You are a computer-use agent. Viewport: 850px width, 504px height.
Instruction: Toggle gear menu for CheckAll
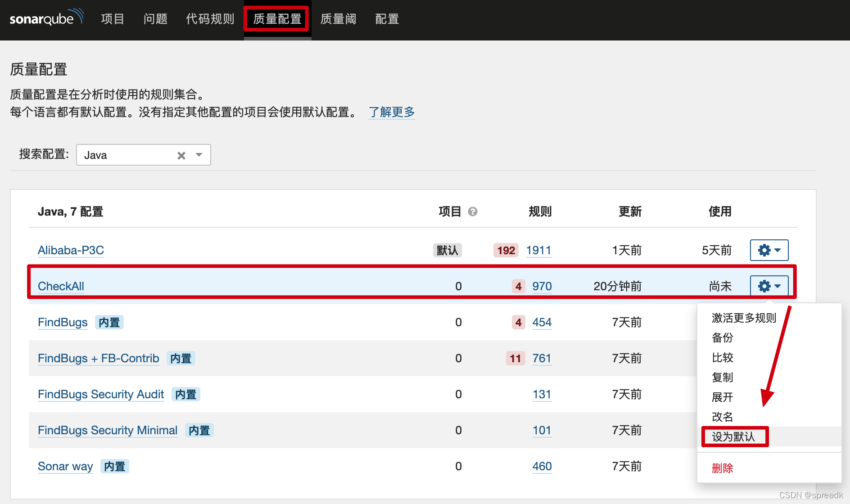pyautogui.click(x=769, y=286)
